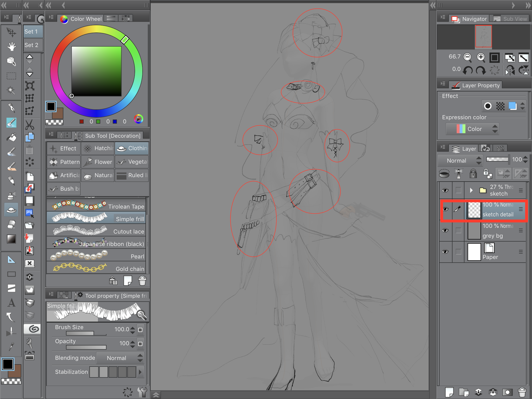Click the scissors Cut icon

[x=30, y=125]
